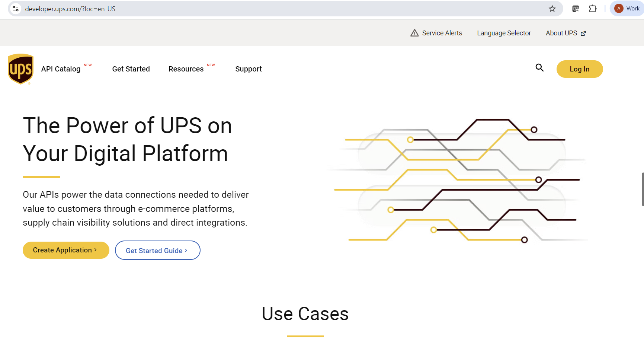Bookmark this page with the star icon
This screenshot has height=347, width=644.
[x=552, y=9]
